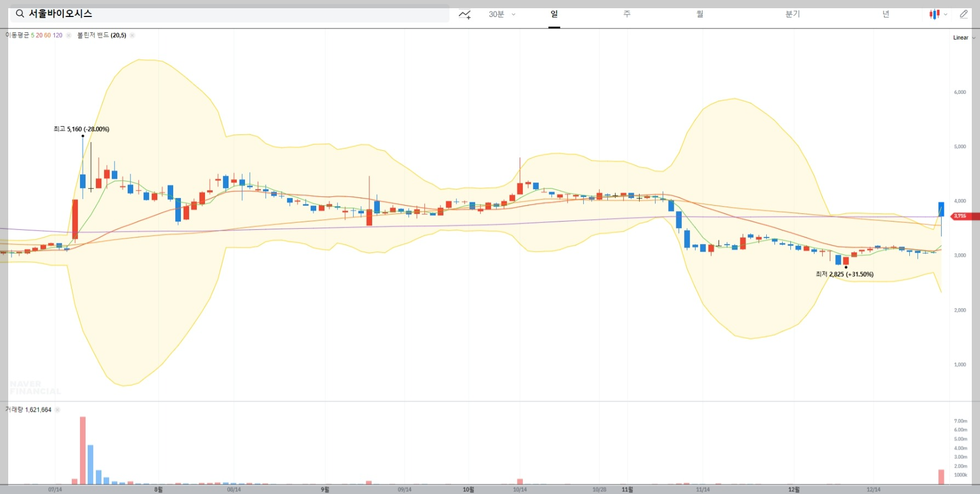
Task: Open 이동평균 5 20 60 120 settings
Action: pos(34,35)
